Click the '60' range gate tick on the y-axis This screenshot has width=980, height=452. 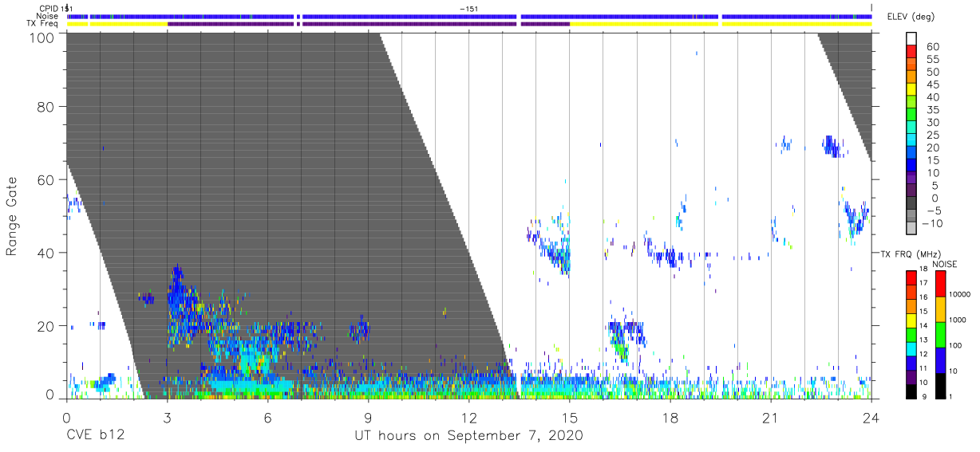click(45, 180)
